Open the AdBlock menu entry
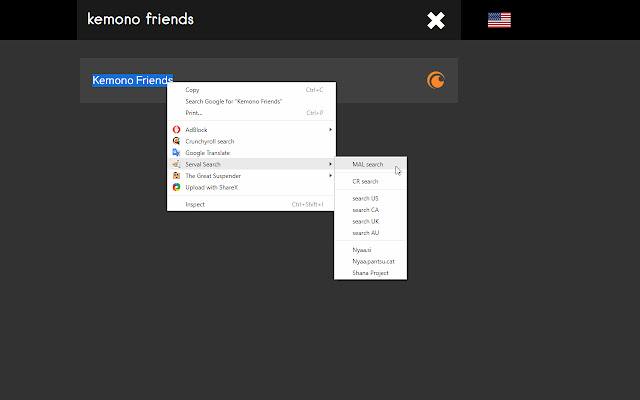The width and height of the screenshot is (640, 400). click(x=251, y=129)
